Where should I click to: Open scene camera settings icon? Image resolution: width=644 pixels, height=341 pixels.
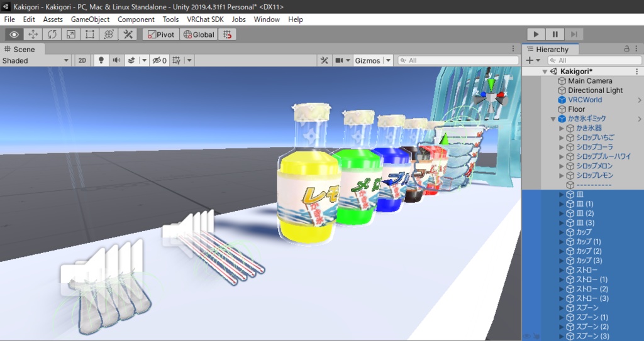click(339, 60)
